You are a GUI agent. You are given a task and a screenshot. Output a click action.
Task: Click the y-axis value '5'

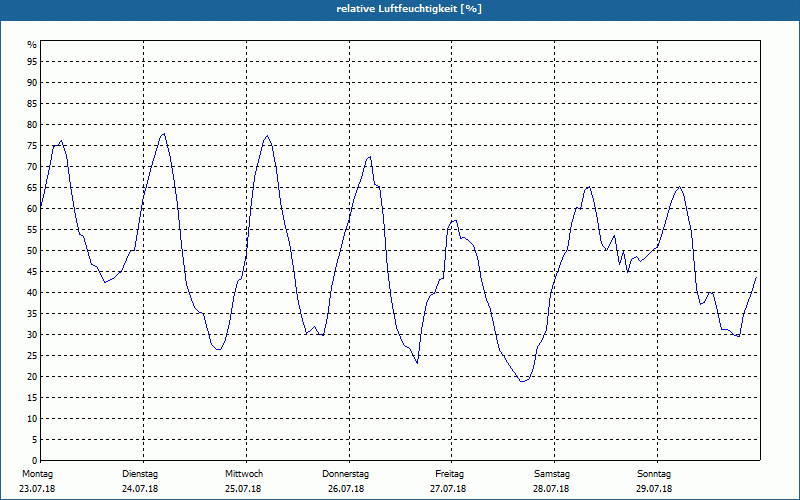pos(35,440)
